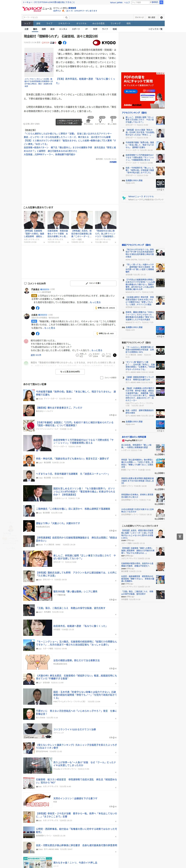Open the Adobe Acrobat PDF advertisement

[x=143, y=90]
